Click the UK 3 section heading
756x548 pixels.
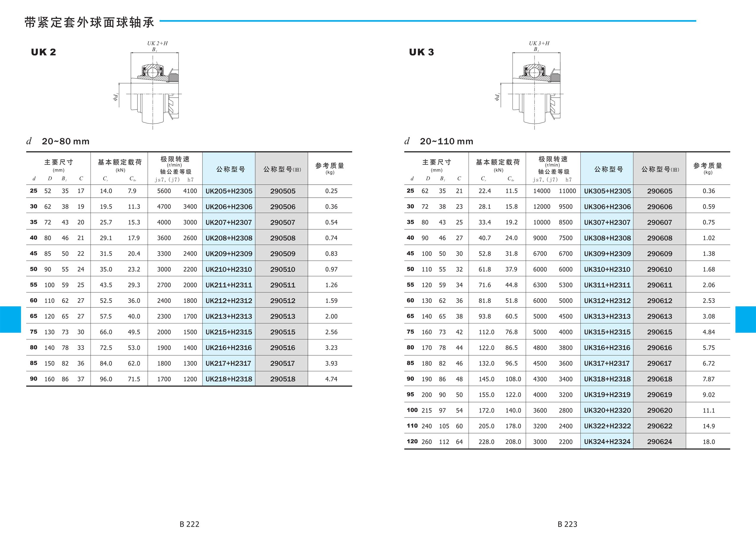coord(421,52)
